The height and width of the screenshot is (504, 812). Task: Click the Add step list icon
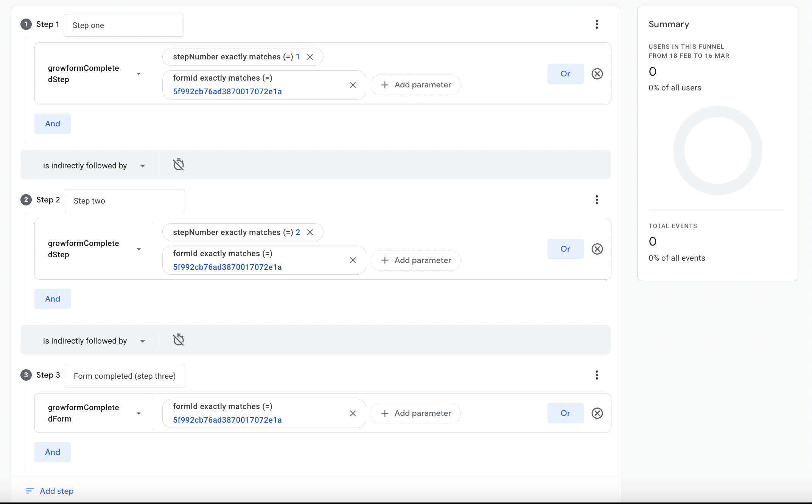pos(30,491)
